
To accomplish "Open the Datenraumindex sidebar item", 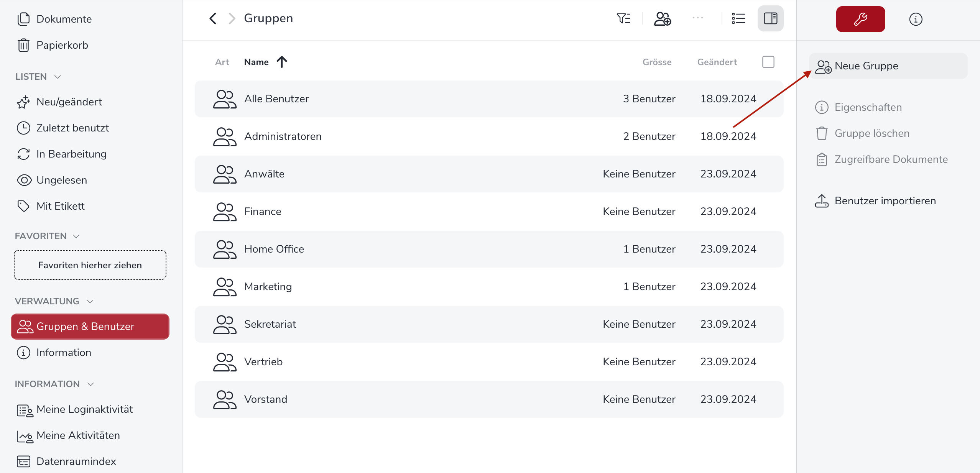I will tap(76, 462).
